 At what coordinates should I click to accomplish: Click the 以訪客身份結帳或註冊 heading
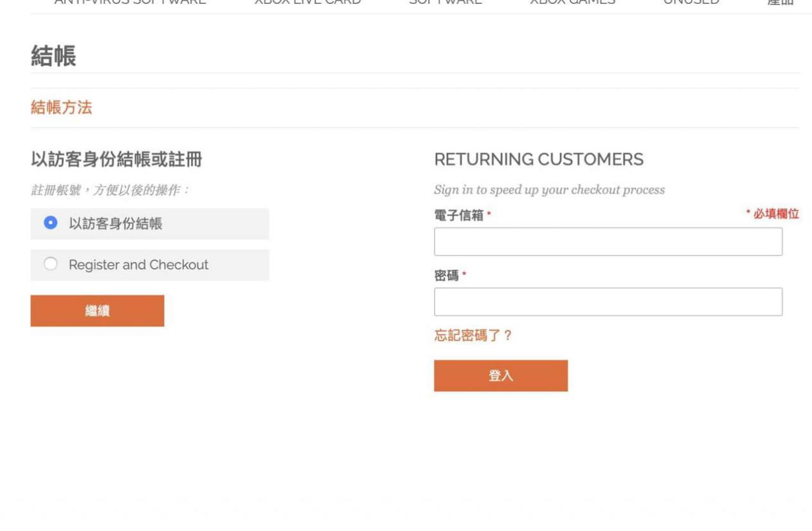[x=117, y=159]
